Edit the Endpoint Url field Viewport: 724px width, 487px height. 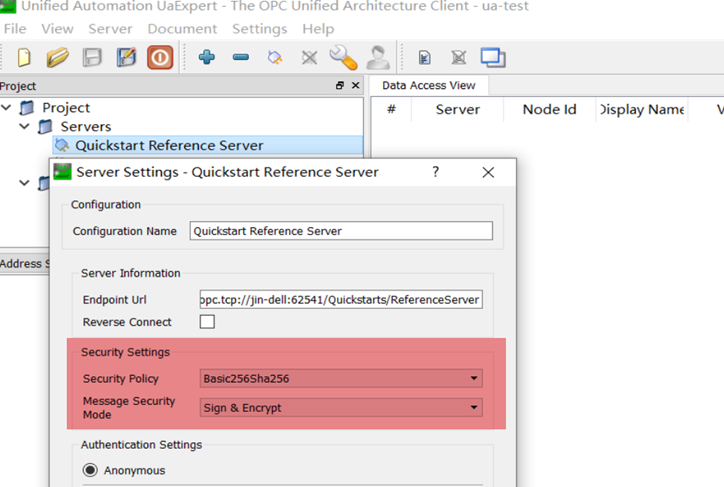(x=341, y=300)
